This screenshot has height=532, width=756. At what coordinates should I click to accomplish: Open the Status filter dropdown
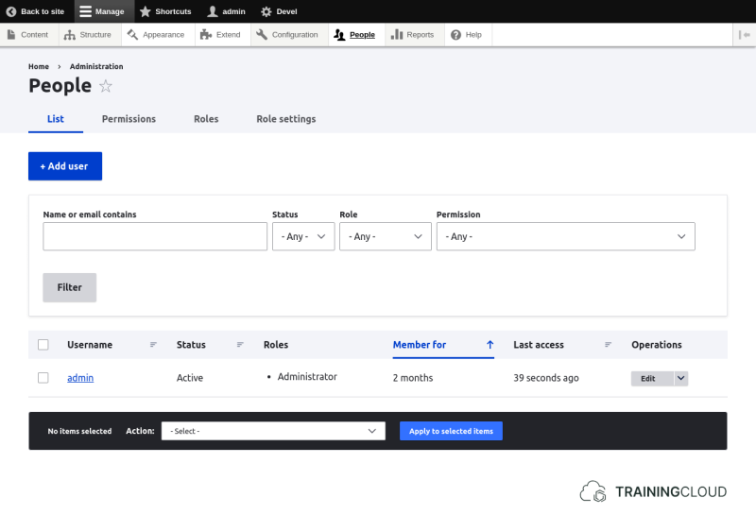click(303, 236)
